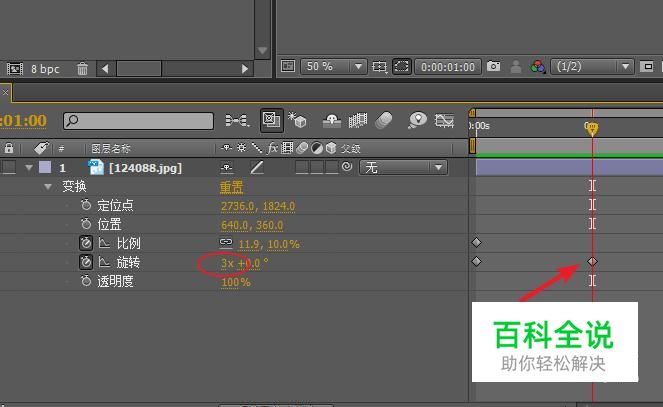
Task: Click the 640.0, 360.0 position value
Action: coord(252,225)
